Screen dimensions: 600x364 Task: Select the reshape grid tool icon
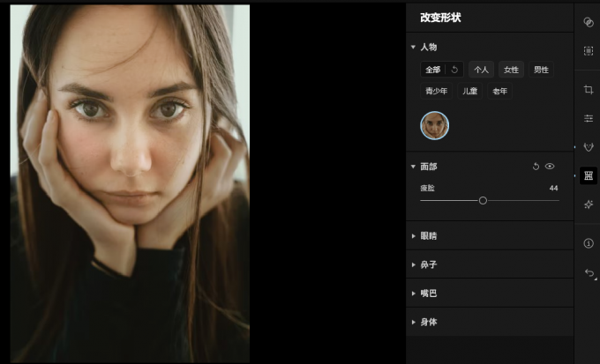589,175
